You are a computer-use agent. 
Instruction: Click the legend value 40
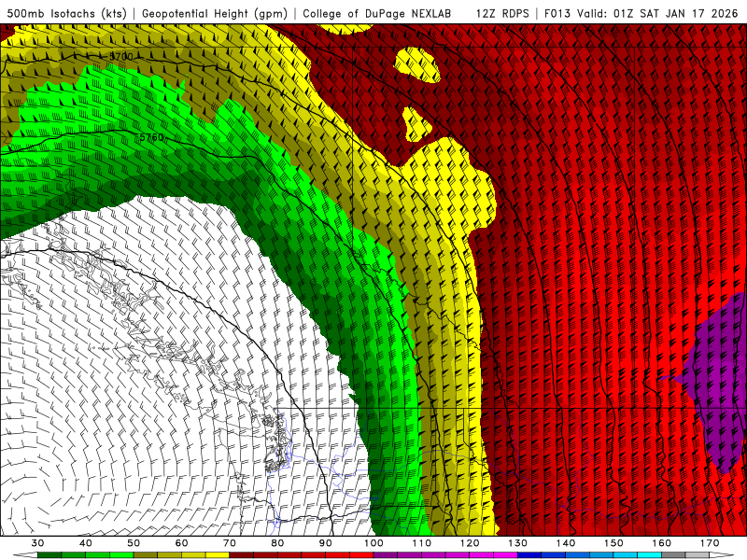tap(86, 543)
